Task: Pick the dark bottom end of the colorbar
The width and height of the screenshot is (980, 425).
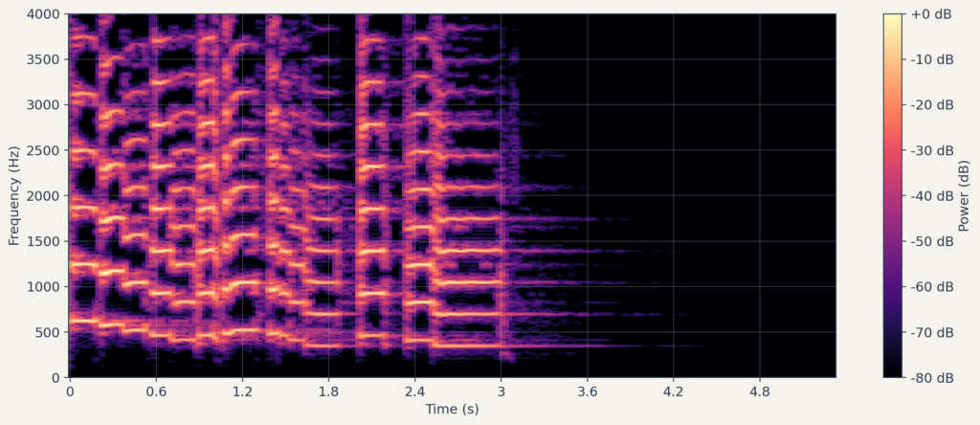Action: (893, 373)
